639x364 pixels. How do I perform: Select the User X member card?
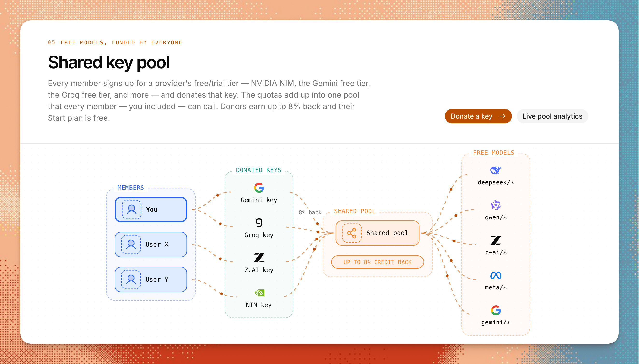click(x=151, y=244)
